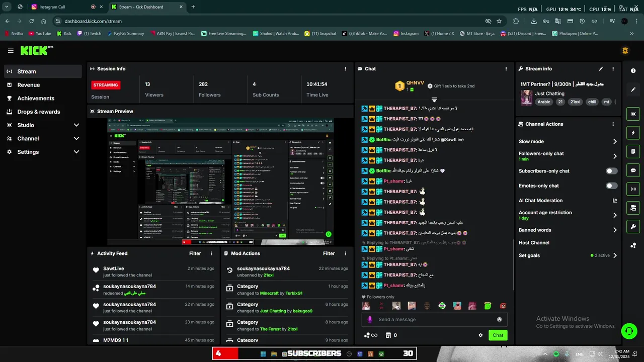Expand the Channel menu in the sidebar
This screenshot has width=644, height=362.
(76, 139)
